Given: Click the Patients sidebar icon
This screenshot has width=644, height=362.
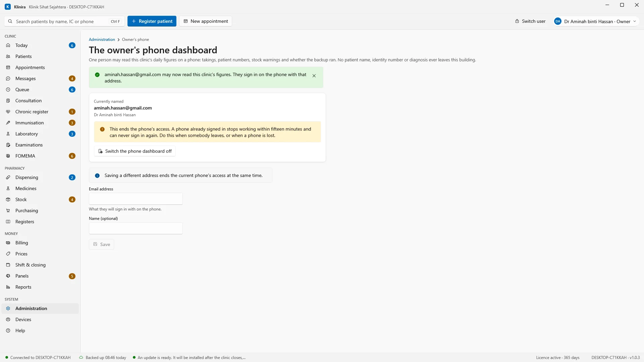Looking at the screenshot, I should tap(8, 56).
